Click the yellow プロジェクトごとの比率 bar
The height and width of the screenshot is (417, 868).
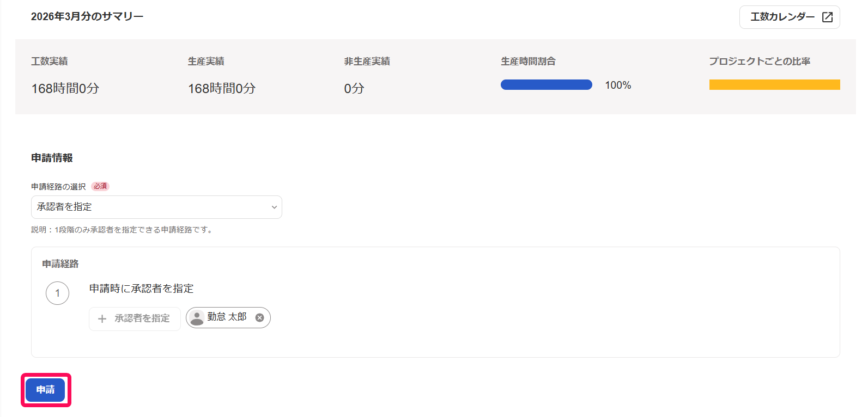click(x=774, y=85)
